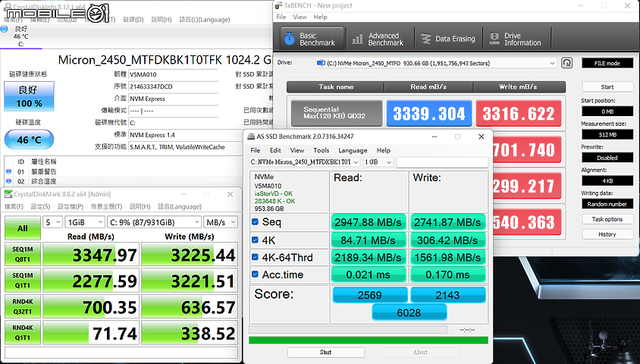Screen dimensions: 640x364
Task: Run the RND4K Q32T1 test
Action: pyautogui.click(x=23, y=306)
